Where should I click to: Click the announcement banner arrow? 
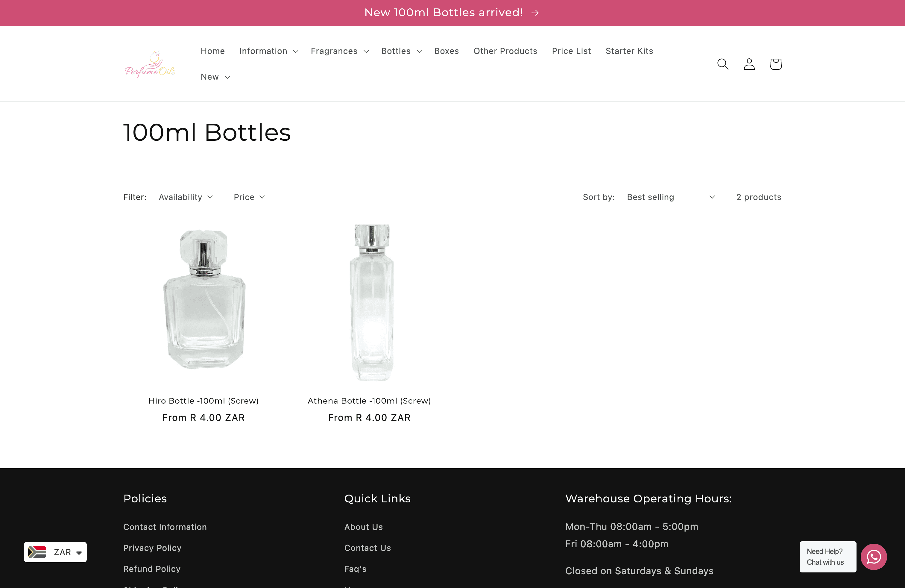click(x=535, y=13)
